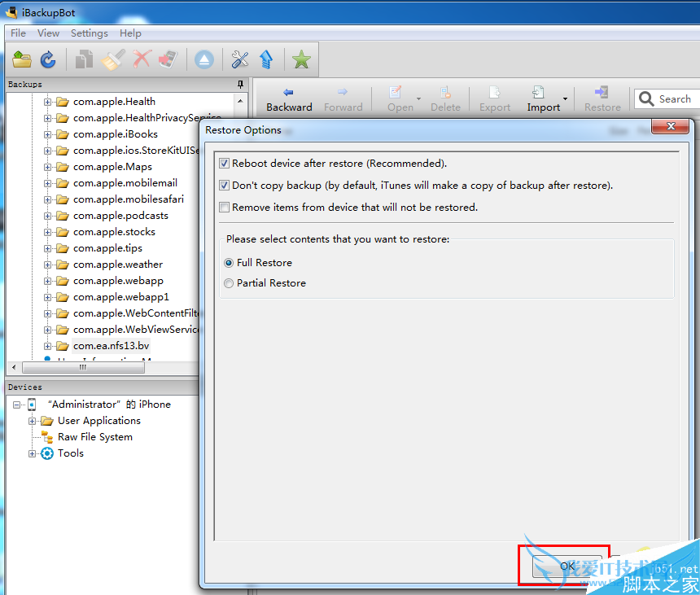The width and height of the screenshot is (700, 595).
Task: Expand the com.ea.nfs13.bv tree node
Action: point(47,347)
